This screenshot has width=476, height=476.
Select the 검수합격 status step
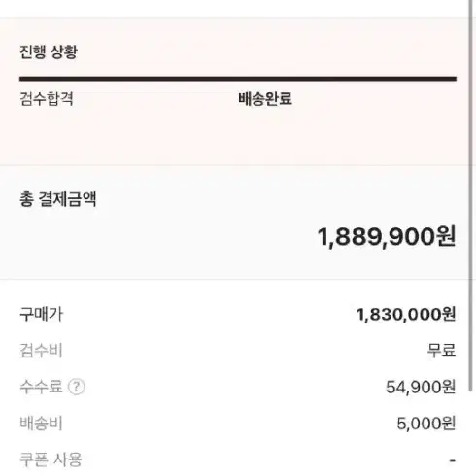pyautogui.click(x=47, y=99)
